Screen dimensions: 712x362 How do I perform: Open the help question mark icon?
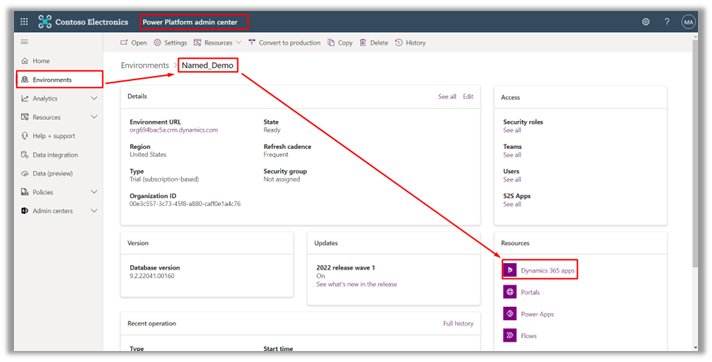point(667,22)
